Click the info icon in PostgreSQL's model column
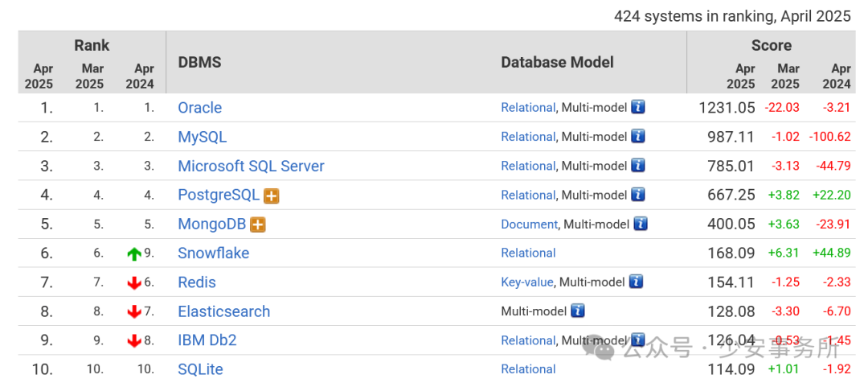Image resolution: width=868 pixels, height=383 pixels. tap(638, 195)
